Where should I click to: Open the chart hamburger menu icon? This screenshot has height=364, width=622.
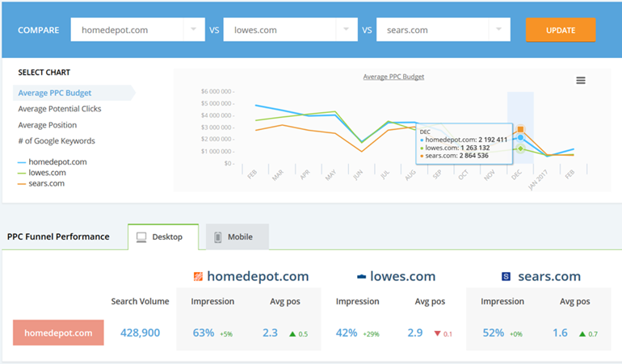581,81
